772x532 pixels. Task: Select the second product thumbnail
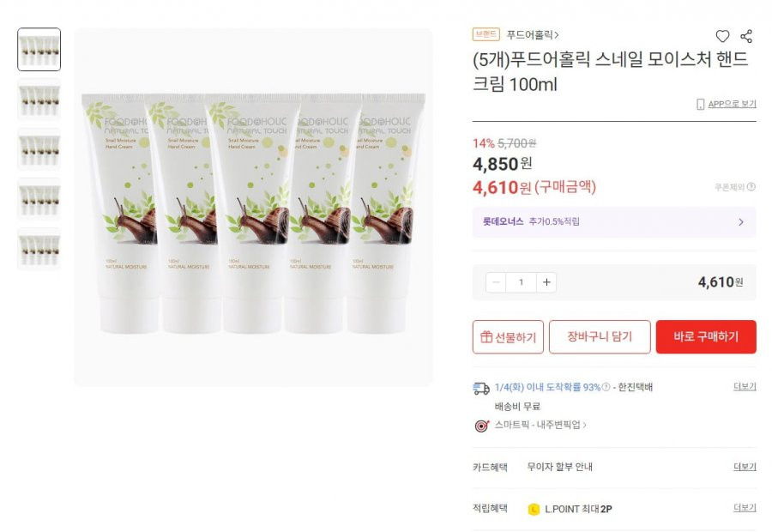pyautogui.click(x=39, y=100)
